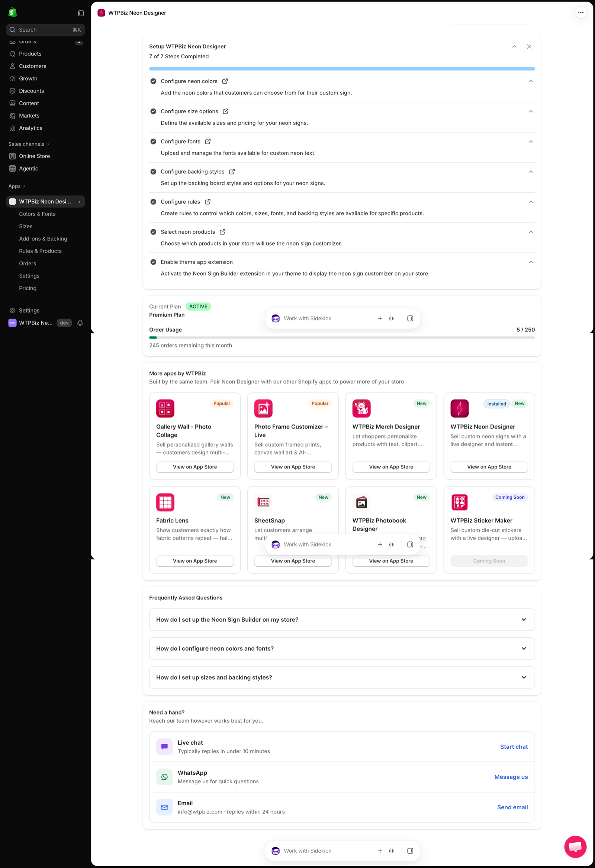Viewport: 595px width, 868px height.
Task: Open the floating chat bubble icon
Action: pos(575,847)
